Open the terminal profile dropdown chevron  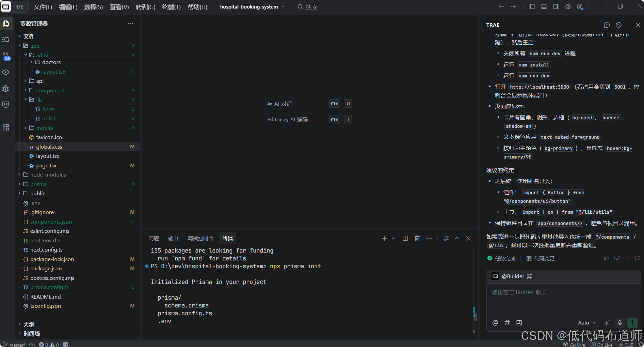click(393, 238)
